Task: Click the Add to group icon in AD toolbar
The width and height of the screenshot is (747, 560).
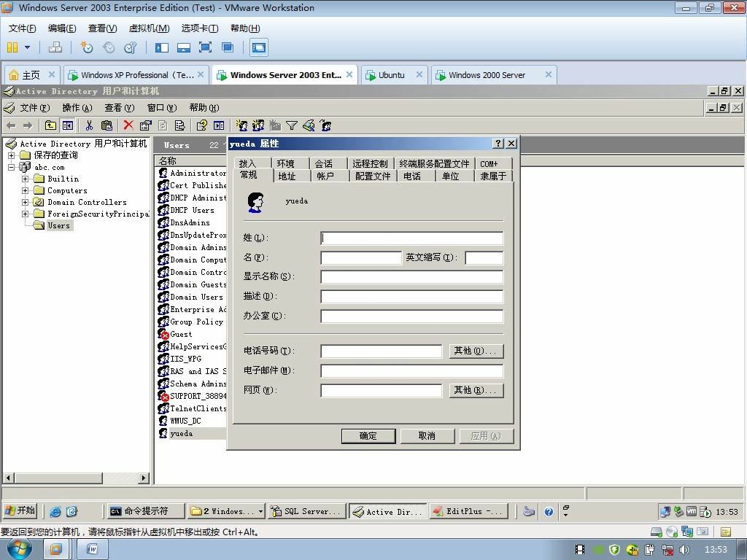Action: (x=326, y=125)
